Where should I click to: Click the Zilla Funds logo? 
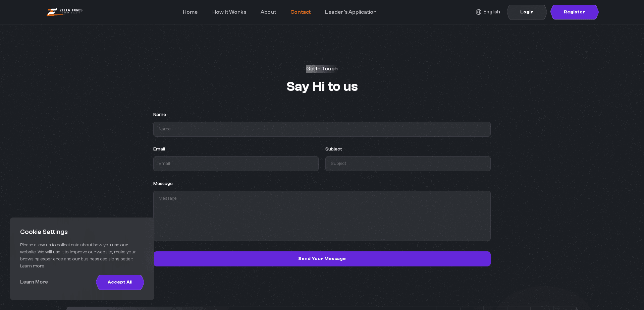point(64,12)
